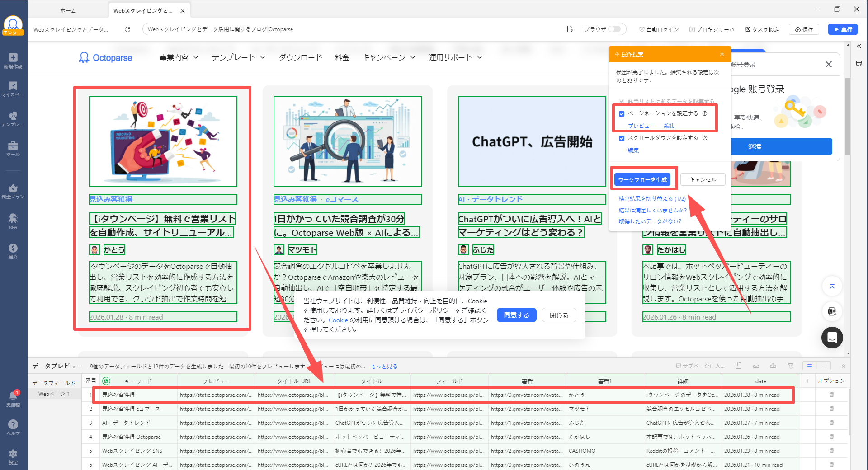The height and width of the screenshot is (470, 868).
Task: Collapse the orange 操作提案 panel
Action: pos(722,54)
